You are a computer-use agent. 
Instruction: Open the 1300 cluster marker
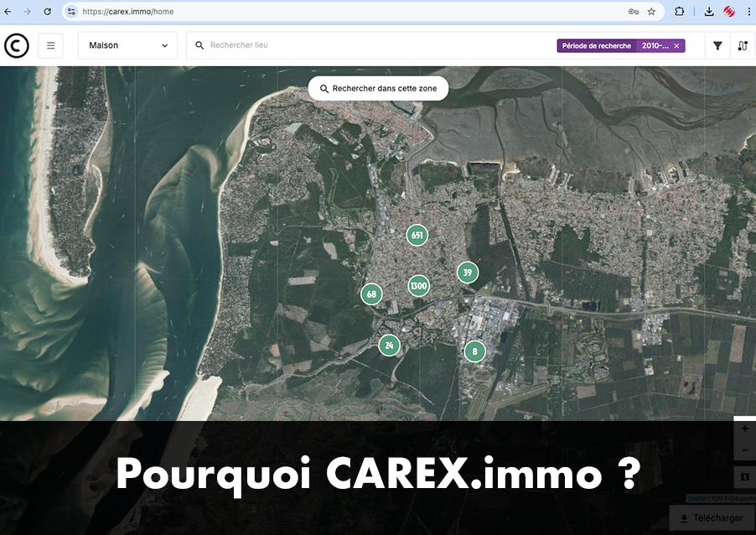418,286
